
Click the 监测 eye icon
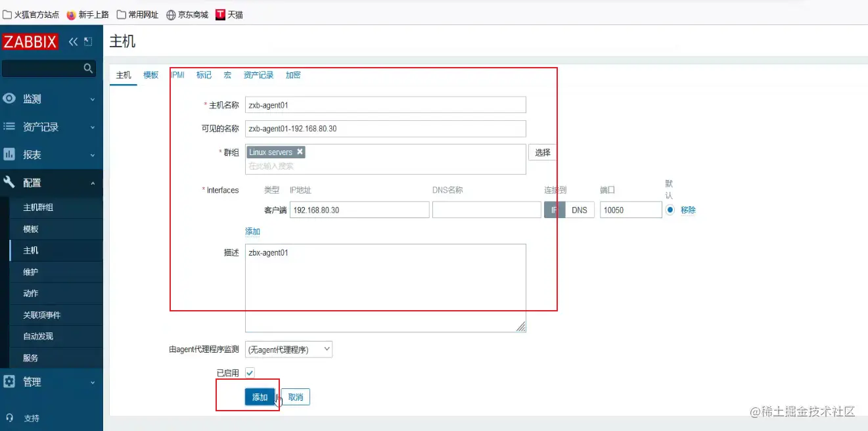[9, 99]
